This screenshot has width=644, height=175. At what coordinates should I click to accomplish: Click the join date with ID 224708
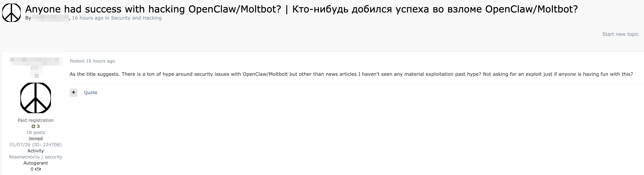coord(36,145)
